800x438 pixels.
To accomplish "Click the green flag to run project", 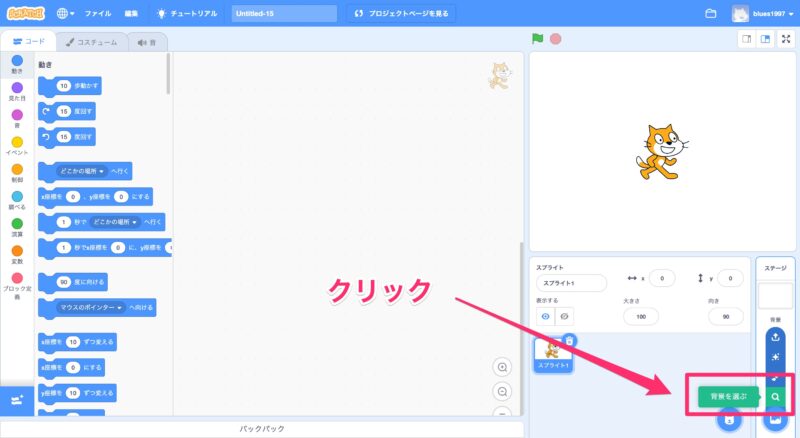I will [x=538, y=39].
